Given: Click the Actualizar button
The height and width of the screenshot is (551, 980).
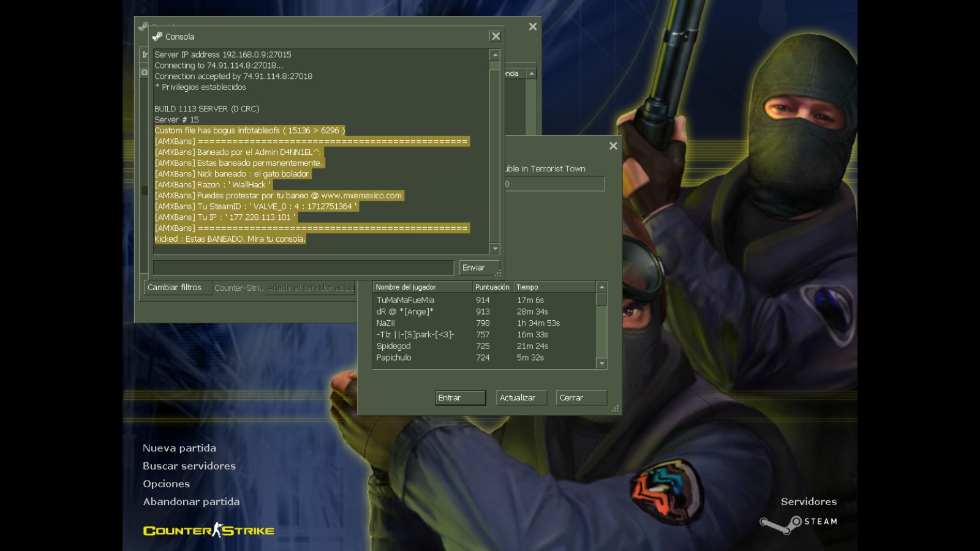Looking at the screenshot, I should click(x=520, y=397).
